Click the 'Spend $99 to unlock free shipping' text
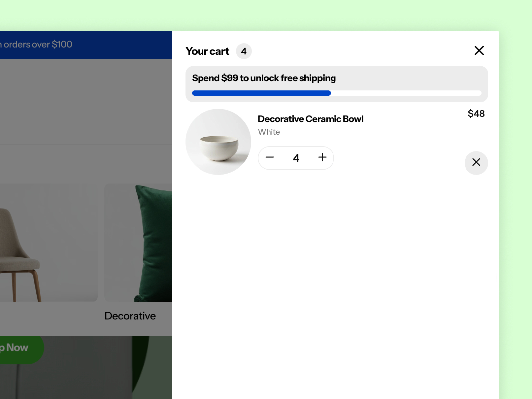The height and width of the screenshot is (399, 532). coord(264,78)
